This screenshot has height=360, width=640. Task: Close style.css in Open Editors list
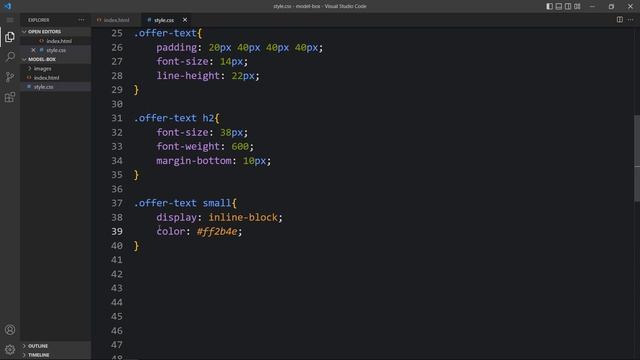[33, 50]
